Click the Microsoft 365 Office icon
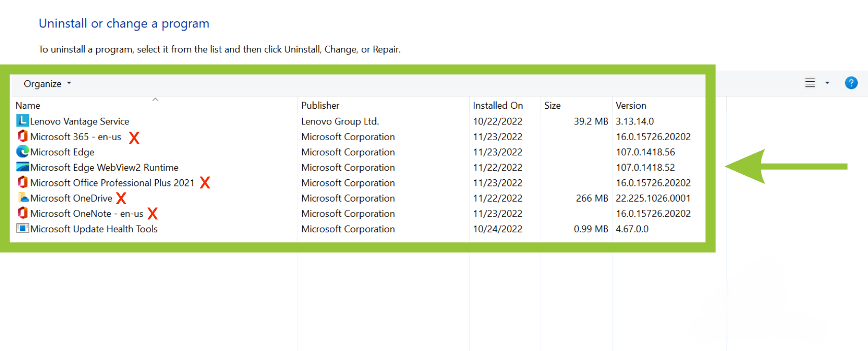Viewport: 868px width, 351px height. [22, 136]
